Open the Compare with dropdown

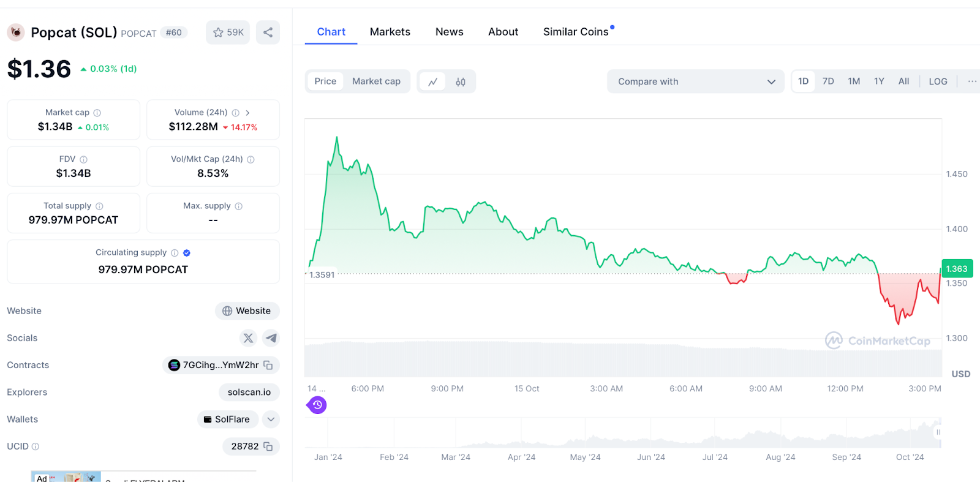[696, 81]
